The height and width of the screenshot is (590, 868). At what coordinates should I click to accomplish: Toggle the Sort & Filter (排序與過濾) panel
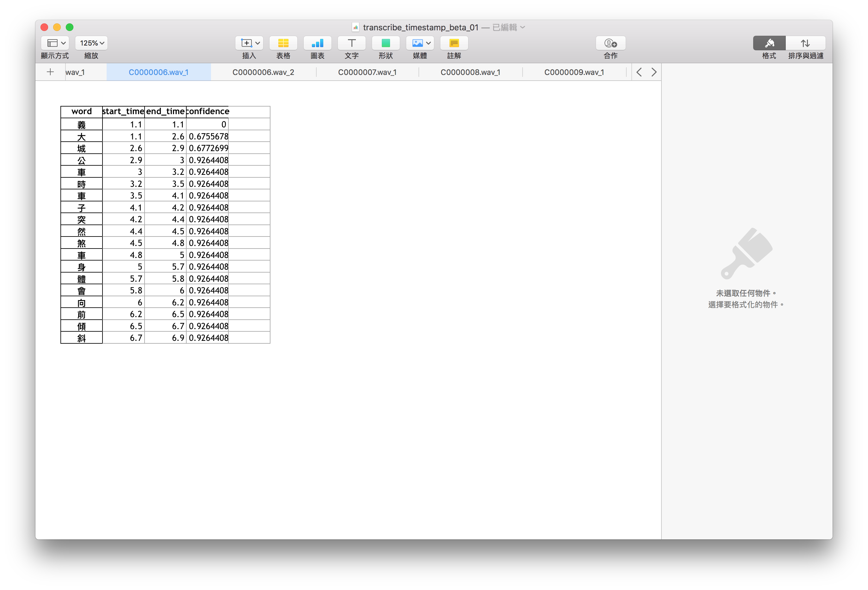(x=805, y=43)
